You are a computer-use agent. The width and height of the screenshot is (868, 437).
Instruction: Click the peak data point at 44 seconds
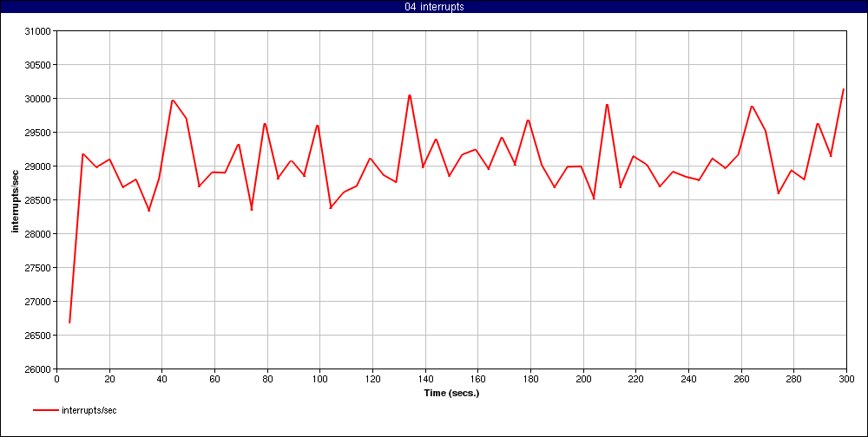pyautogui.click(x=173, y=100)
